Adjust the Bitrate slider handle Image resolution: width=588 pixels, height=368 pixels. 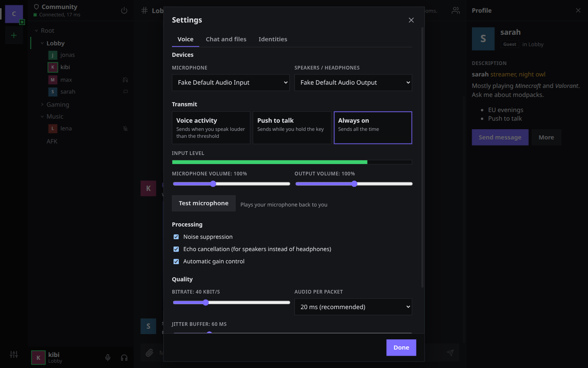206,303
